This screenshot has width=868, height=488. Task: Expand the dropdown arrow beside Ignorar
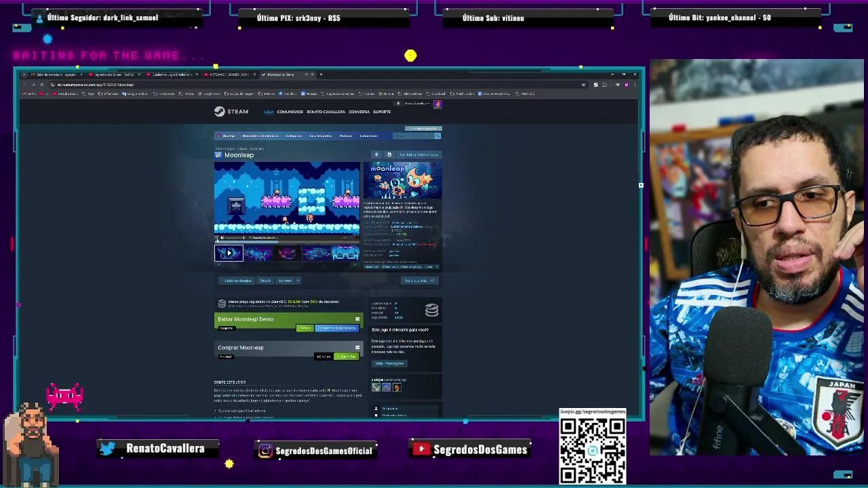click(298, 281)
